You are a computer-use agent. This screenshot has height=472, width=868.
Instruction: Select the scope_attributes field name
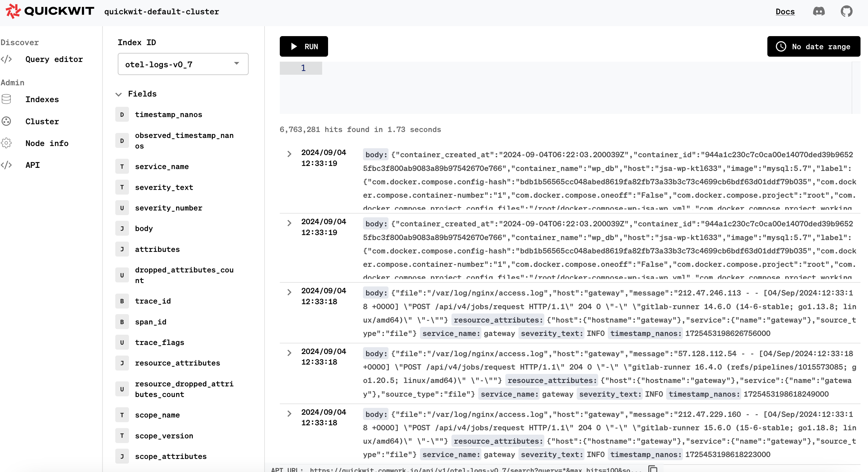point(171,456)
